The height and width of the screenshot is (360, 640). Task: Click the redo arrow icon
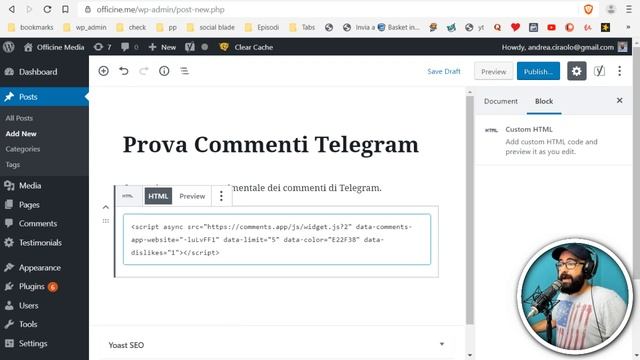144,71
